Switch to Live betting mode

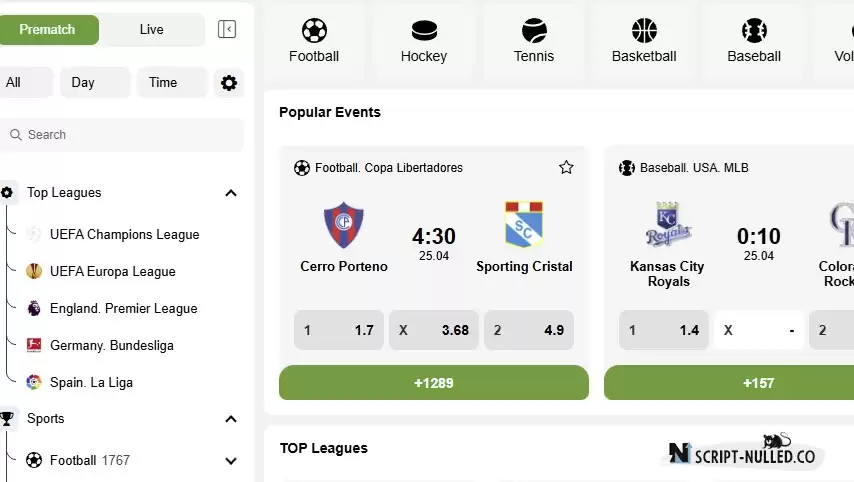[x=151, y=29]
